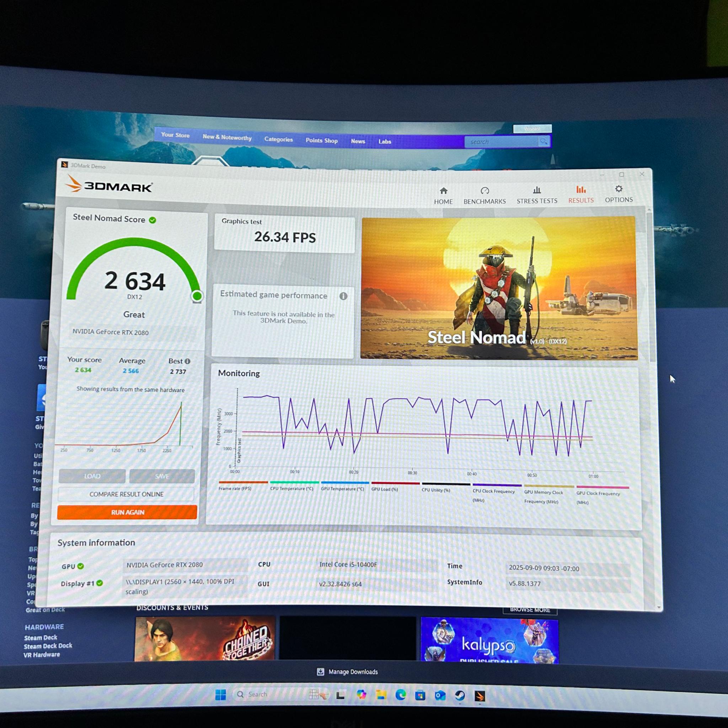Switch to Steam via the taskbar icon
Screen dimensions: 728x728
pyautogui.click(x=459, y=696)
